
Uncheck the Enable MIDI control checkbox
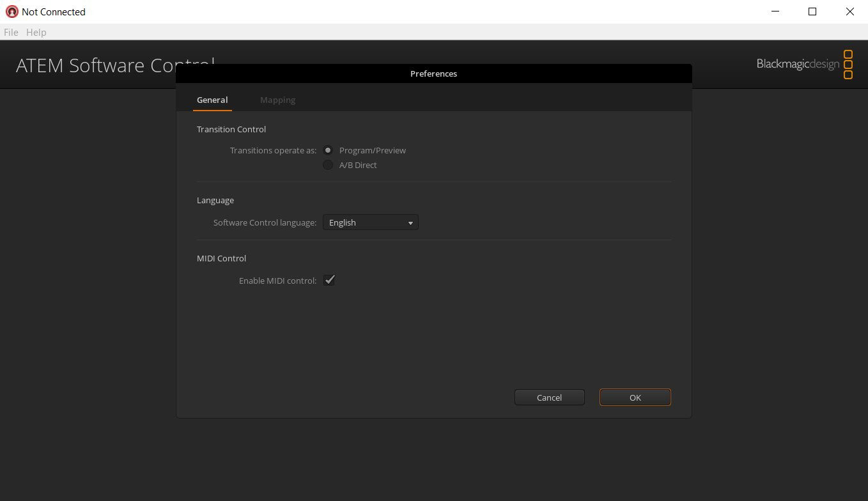pyautogui.click(x=329, y=280)
